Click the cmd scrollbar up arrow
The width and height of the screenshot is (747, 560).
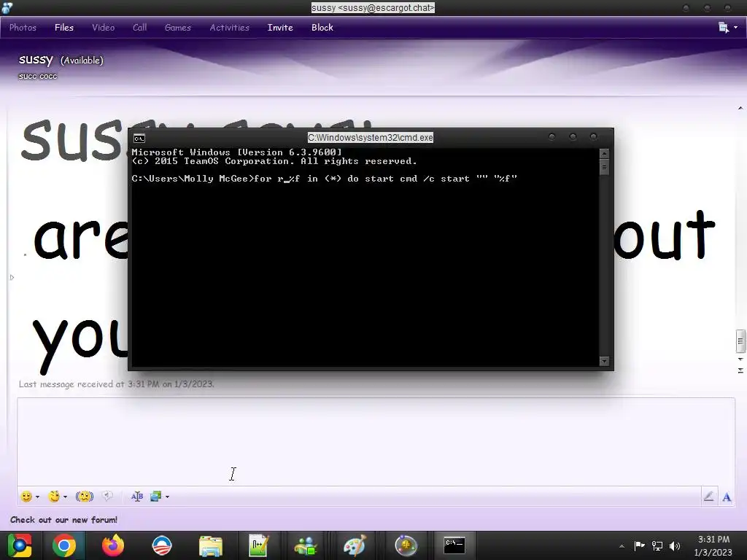pos(604,153)
